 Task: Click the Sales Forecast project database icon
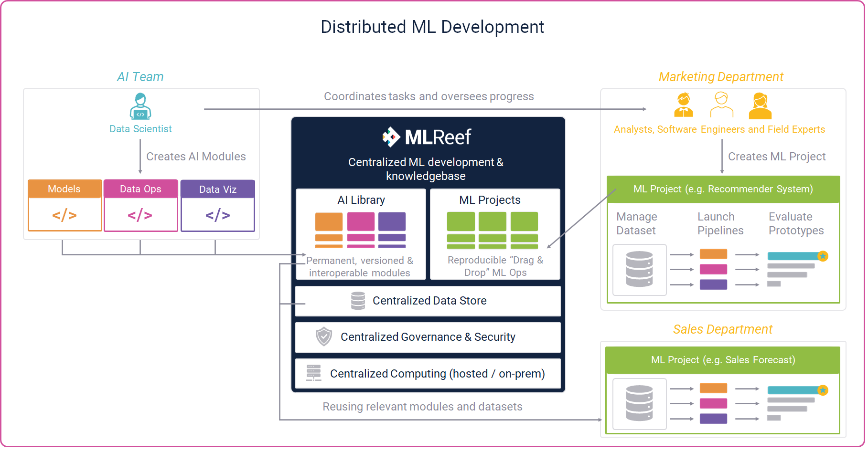[639, 403]
